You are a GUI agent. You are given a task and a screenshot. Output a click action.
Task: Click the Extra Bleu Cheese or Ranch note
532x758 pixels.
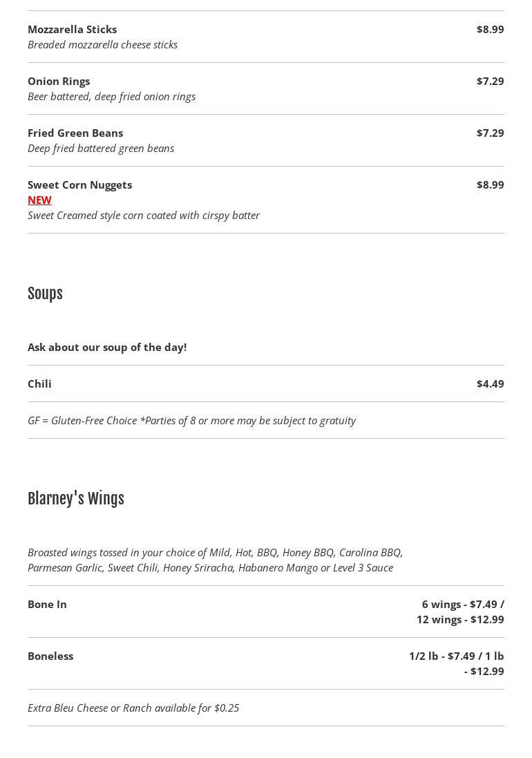pyautogui.click(x=133, y=708)
